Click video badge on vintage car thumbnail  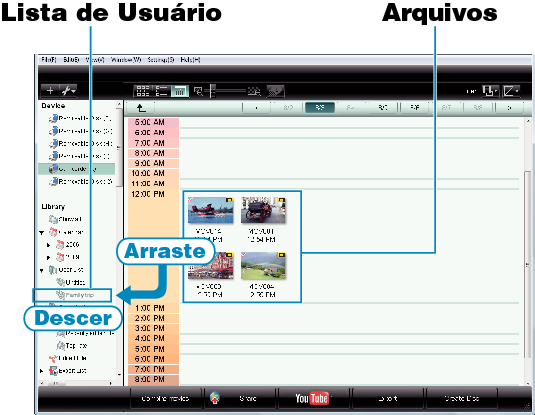tap(281, 200)
